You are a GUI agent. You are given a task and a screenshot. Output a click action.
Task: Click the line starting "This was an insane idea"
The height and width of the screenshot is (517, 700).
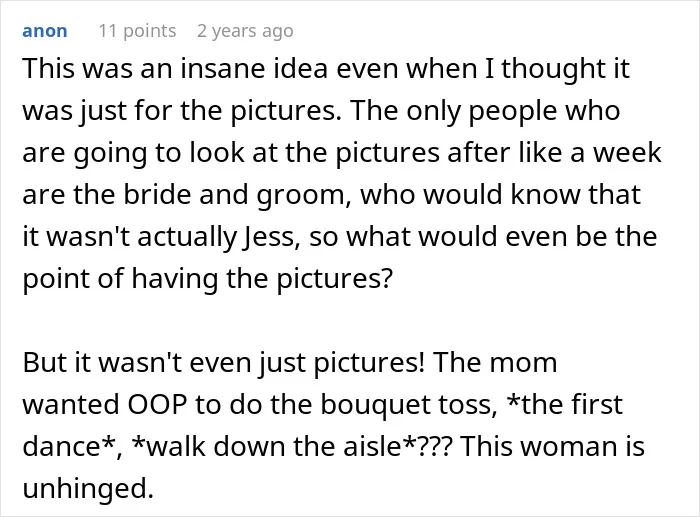point(326,69)
